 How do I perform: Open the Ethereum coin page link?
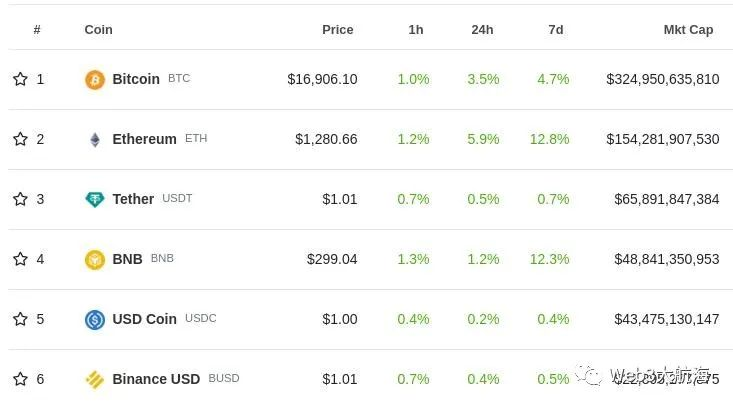[x=144, y=139]
